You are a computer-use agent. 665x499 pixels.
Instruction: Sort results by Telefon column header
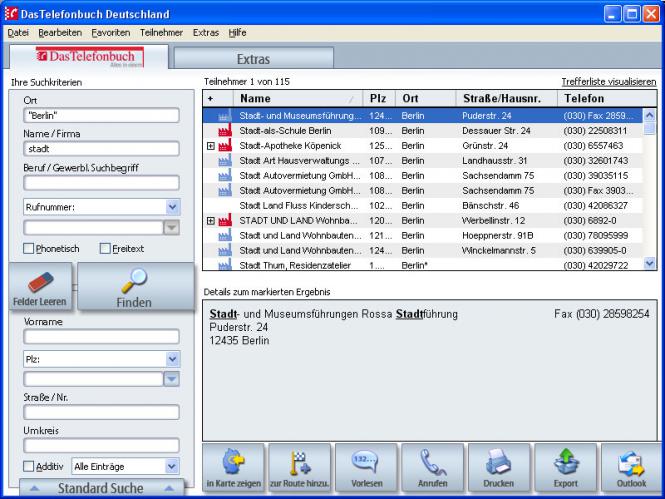coord(607,98)
